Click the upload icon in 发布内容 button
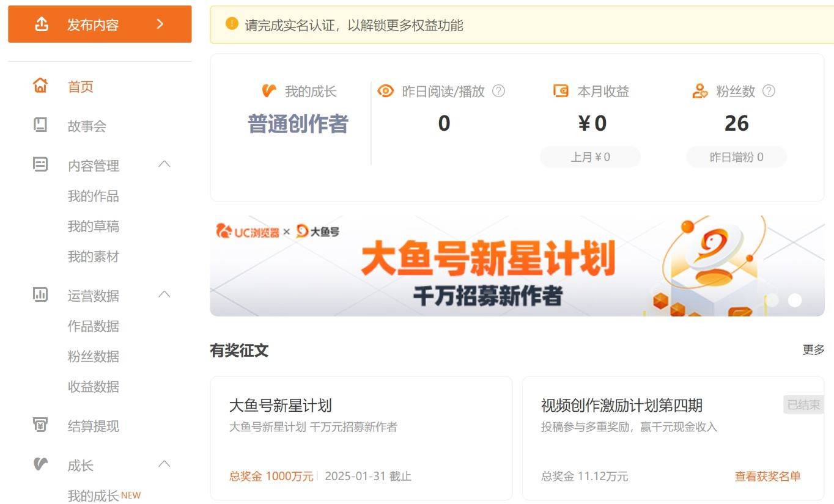834x504 pixels. (41, 24)
